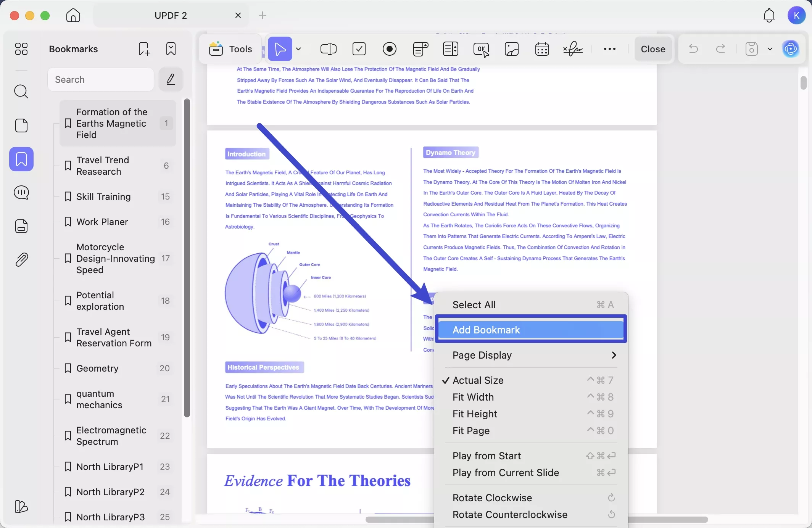The width and height of the screenshot is (812, 528).
Task: Click the add bookmark icon in Bookmarks header
Action: (x=144, y=49)
